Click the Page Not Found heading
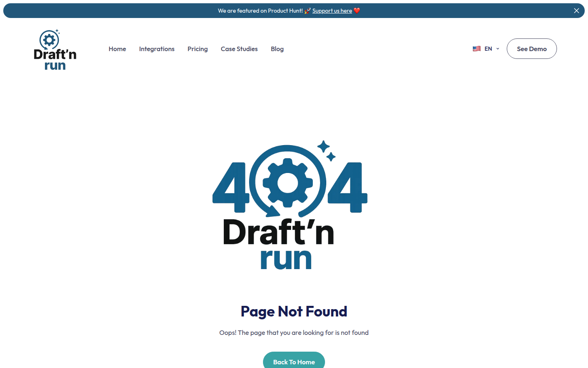This screenshot has width=588, height=368. pyautogui.click(x=294, y=312)
